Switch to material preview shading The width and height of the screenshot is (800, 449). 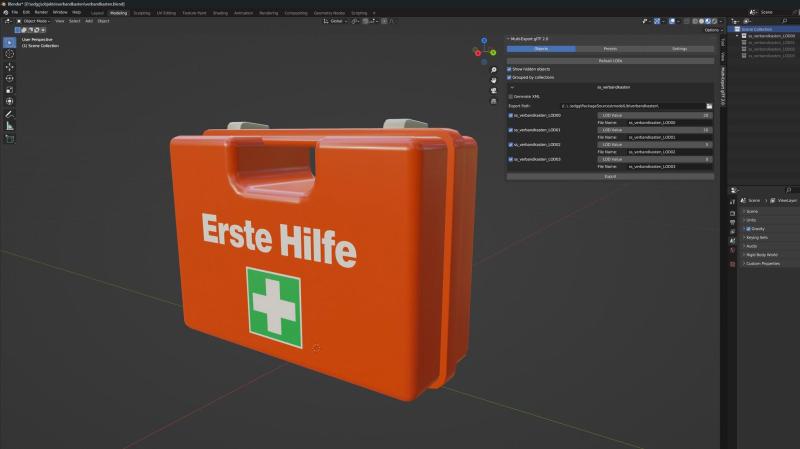click(708, 21)
